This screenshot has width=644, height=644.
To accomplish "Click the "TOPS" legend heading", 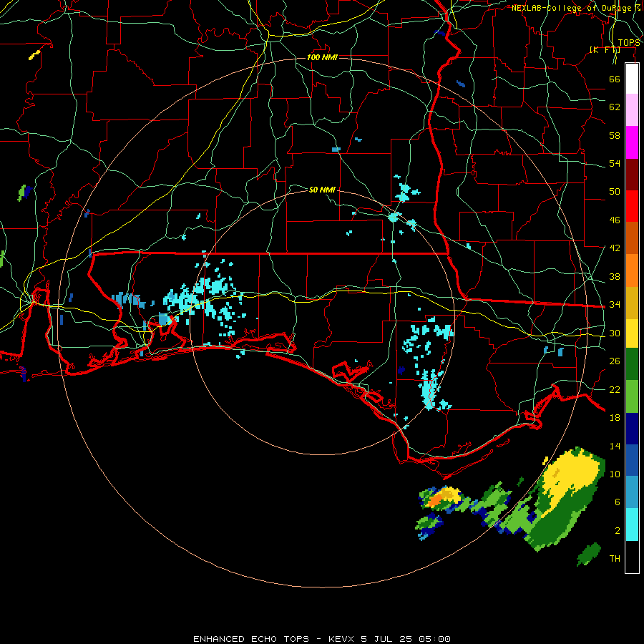I will (x=629, y=43).
